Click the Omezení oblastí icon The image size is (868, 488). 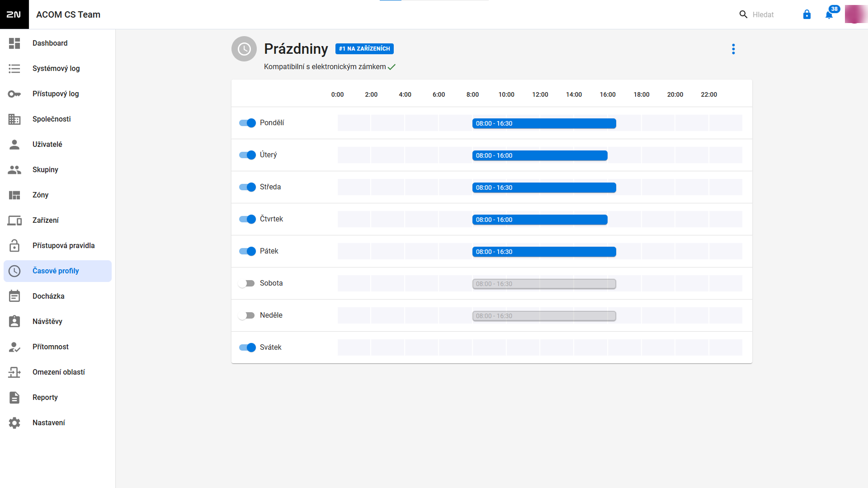(x=14, y=372)
